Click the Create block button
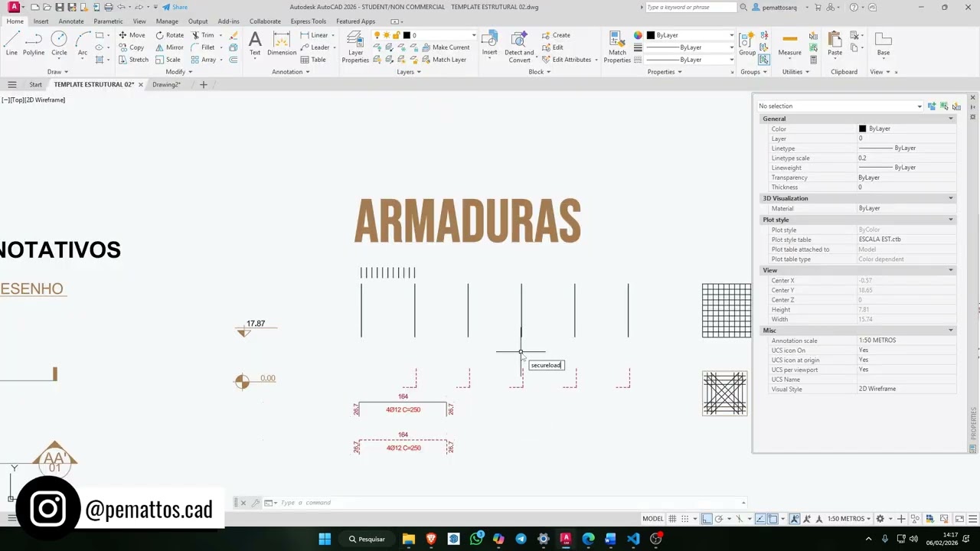The width and height of the screenshot is (980, 551). (556, 35)
